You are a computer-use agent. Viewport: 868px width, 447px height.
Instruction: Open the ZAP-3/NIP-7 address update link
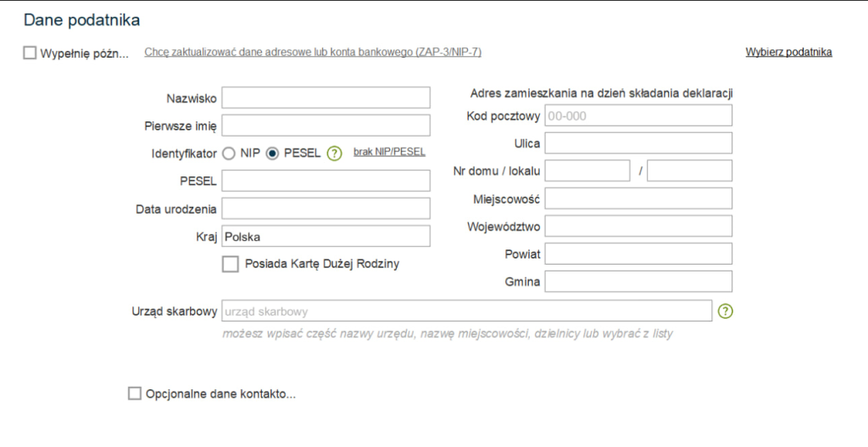tap(313, 53)
